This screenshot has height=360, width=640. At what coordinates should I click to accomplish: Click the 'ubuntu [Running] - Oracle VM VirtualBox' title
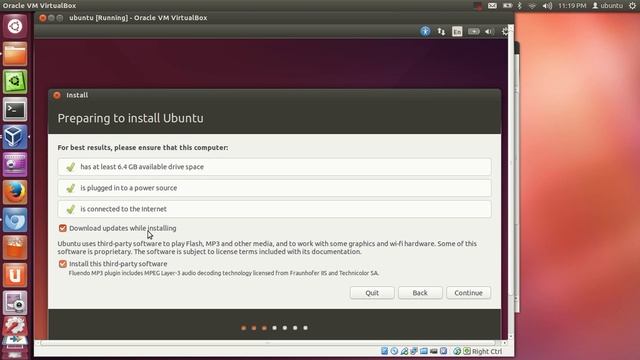(x=138, y=18)
